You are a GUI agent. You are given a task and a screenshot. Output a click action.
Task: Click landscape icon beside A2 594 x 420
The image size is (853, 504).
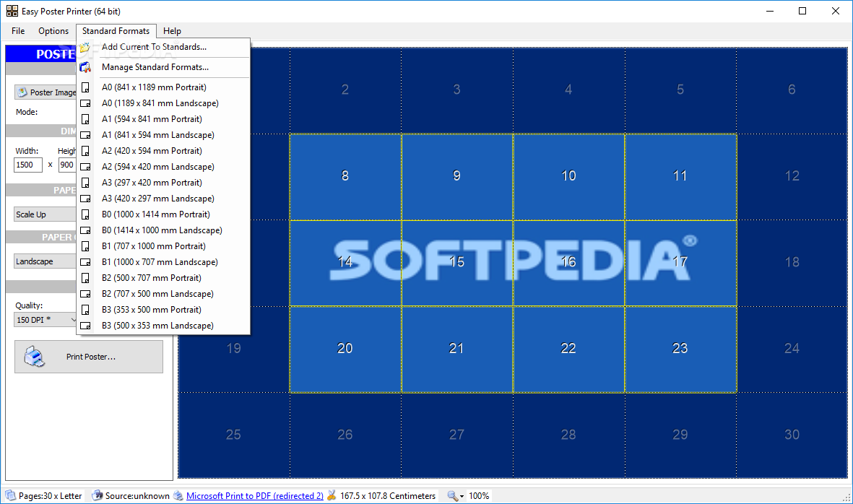coord(85,167)
